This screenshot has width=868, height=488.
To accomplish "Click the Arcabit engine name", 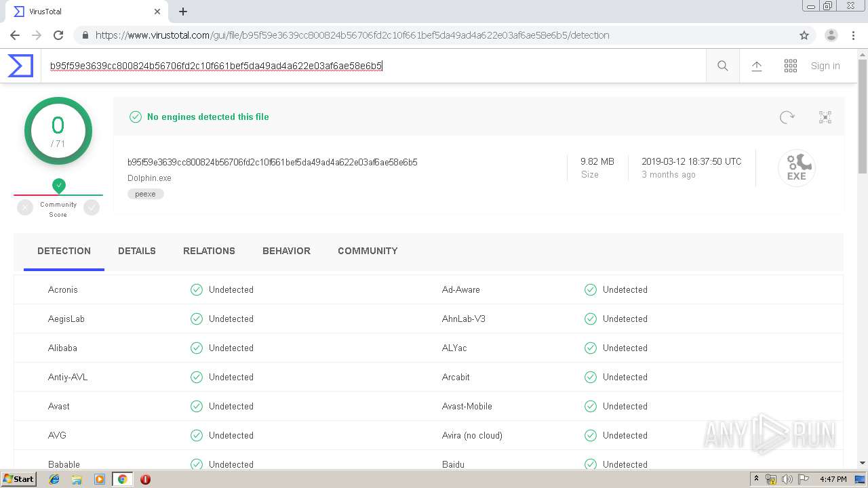I will tap(456, 377).
